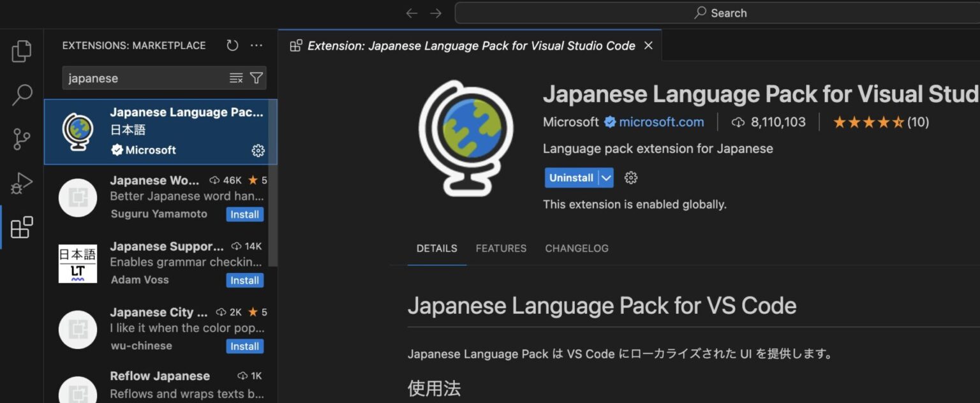The width and height of the screenshot is (980, 403).
Task: Open the Search view in the activity bar
Action: pyautogui.click(x=21, y=94)
